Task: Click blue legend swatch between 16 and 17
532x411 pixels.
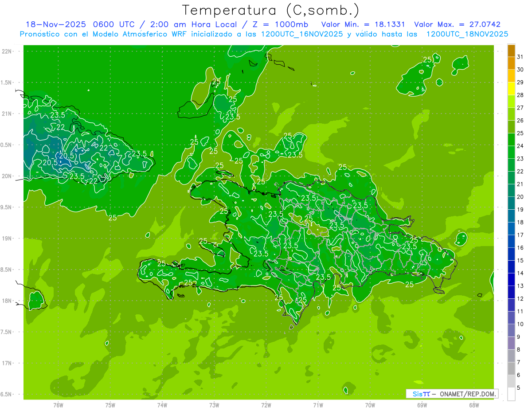Action: coord(511,241)
